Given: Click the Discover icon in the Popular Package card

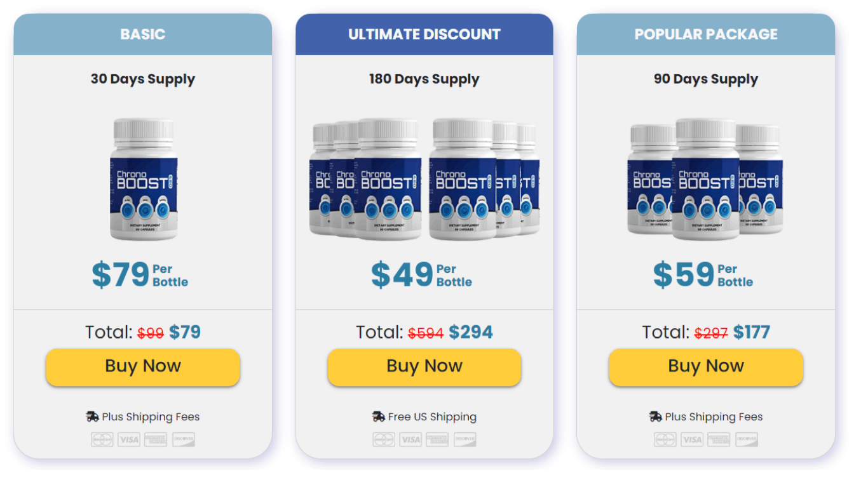Looking at the screenshot, I should (747, 439).
